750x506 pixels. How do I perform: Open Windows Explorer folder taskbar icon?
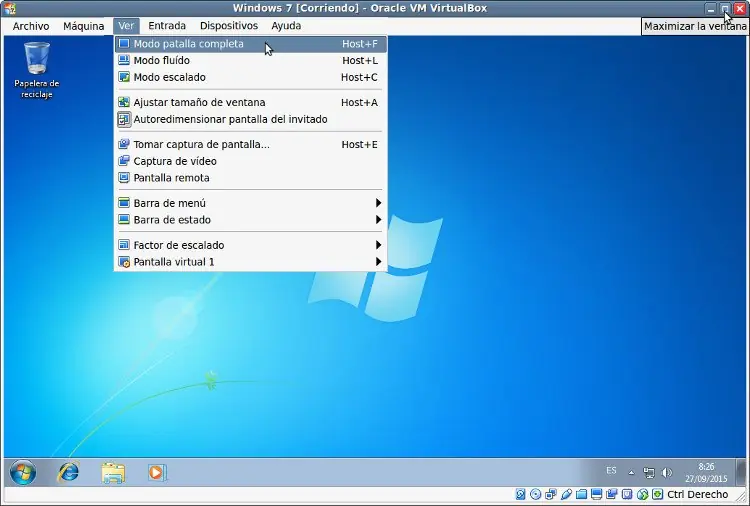(113, 473)
